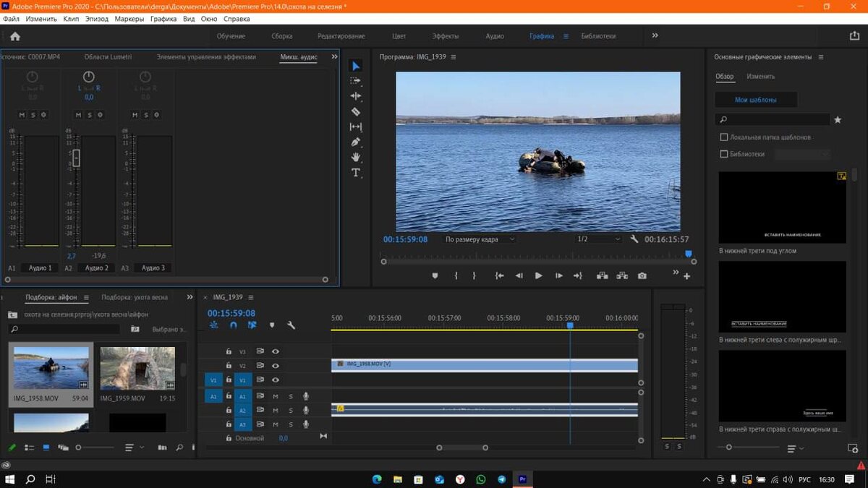This screenshot has height=488, width=868.
Task: Expand the workspace overflow chevron
Action: tap(655, 35)
